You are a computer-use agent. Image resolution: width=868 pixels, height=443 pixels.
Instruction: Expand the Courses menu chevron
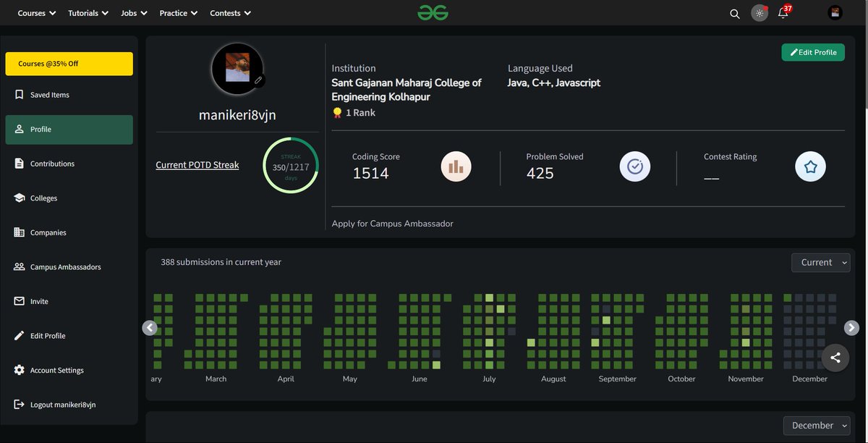pos(51,12)
